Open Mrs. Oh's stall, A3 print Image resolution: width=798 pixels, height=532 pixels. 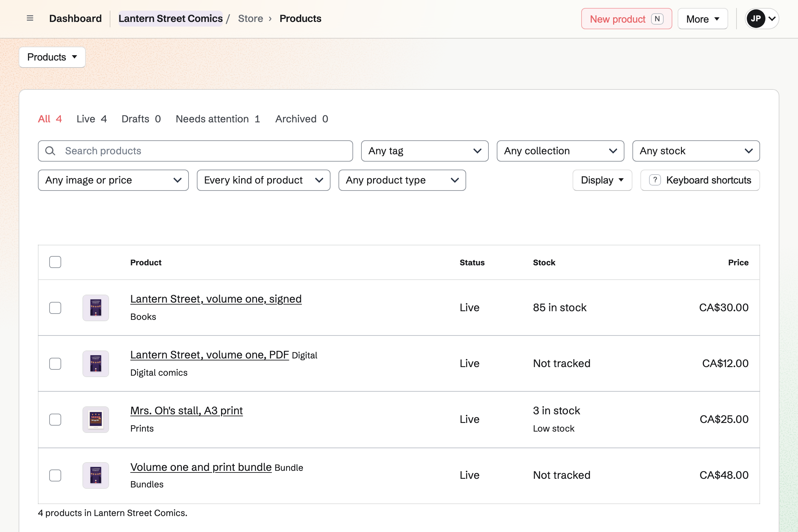[x=187, y=411]
